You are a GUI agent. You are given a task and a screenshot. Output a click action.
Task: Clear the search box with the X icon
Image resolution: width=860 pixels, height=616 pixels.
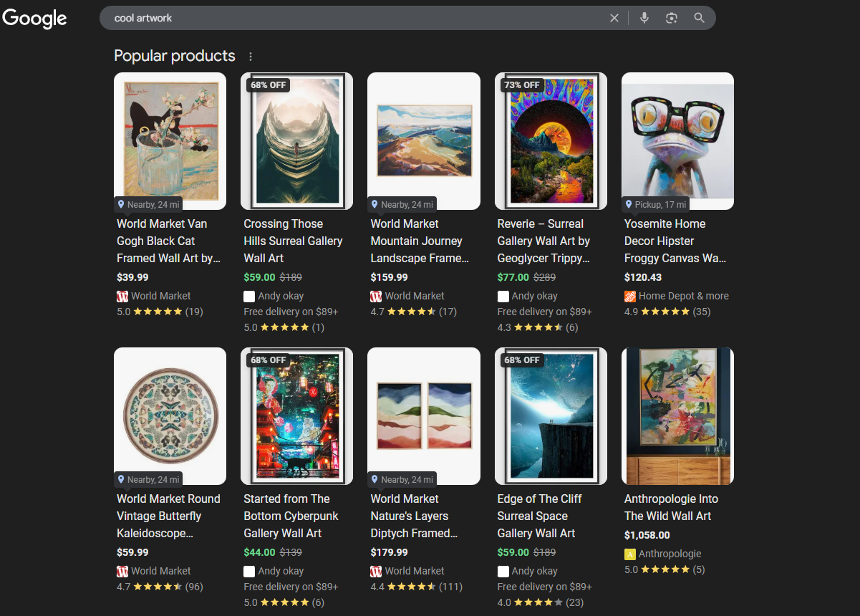coord(614,18)
